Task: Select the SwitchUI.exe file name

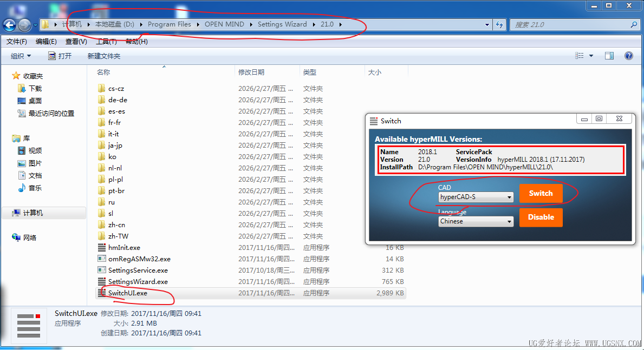Action: pyautogui.click(x=128, y=293)
